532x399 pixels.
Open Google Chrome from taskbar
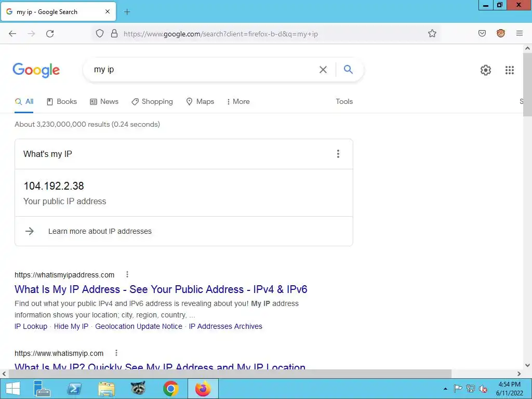point(170,389)
